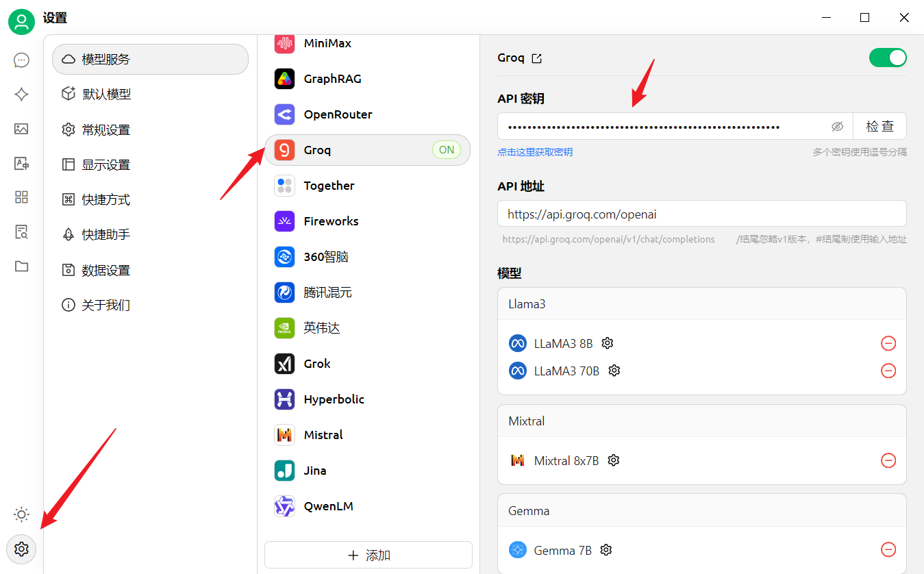Viewport: 924px width, 574px height.
Task: Click the MiniMax provider icon
Action: click(x=284, y=43)
